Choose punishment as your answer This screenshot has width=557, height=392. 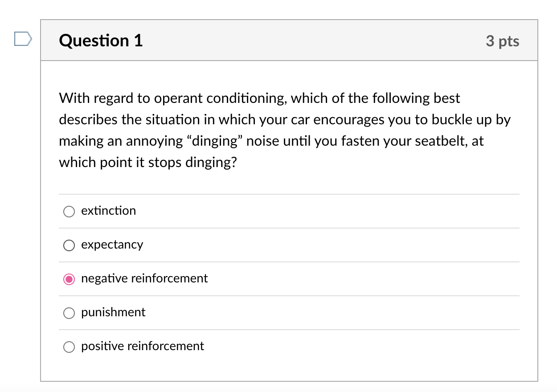(69, 313)
